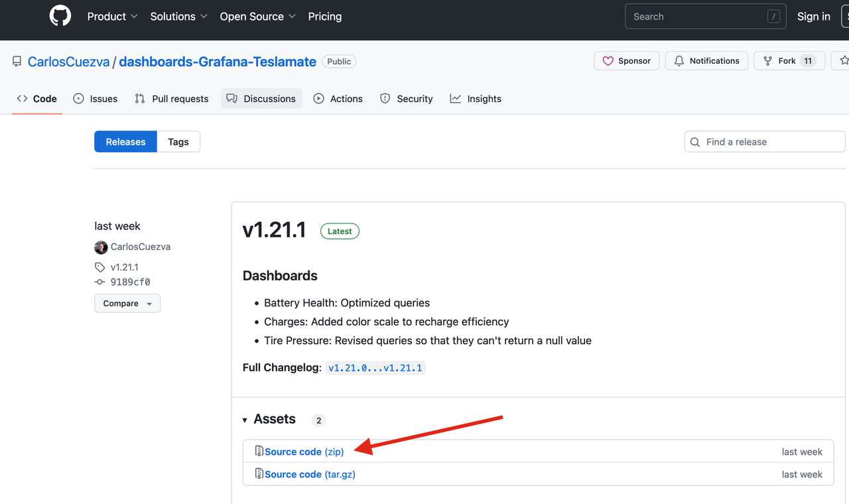Focus the top Search field
Image resolution: width=849 pixels, height=504 pixels.
point(706,17)
